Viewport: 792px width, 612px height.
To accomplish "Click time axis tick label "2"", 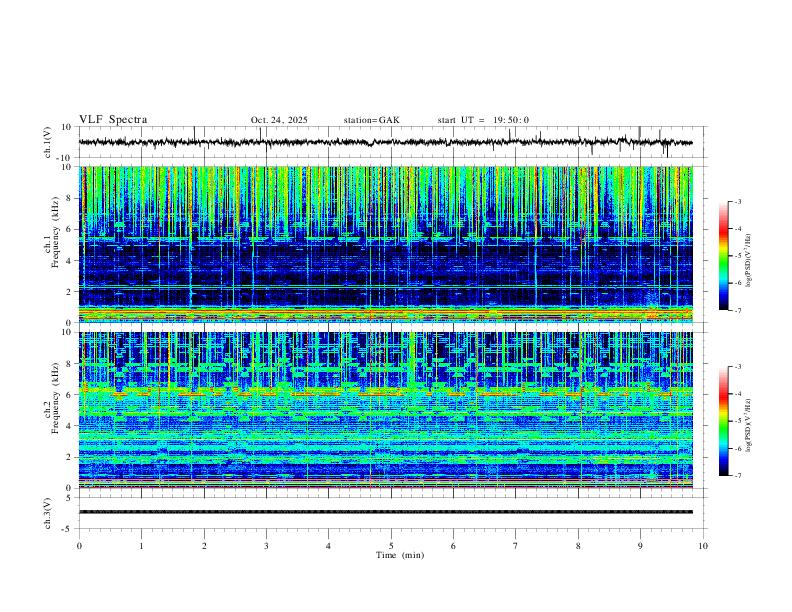I will (204, 546).
